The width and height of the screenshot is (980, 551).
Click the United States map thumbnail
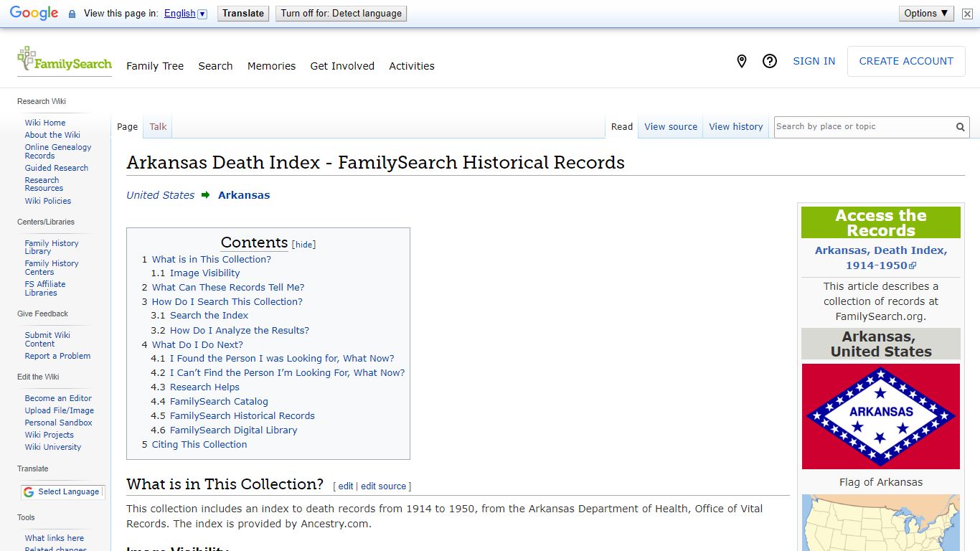tap(880, 523)
